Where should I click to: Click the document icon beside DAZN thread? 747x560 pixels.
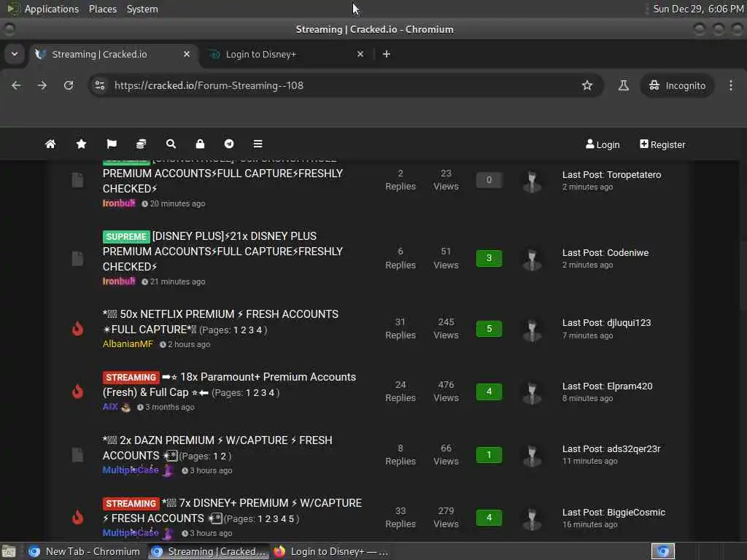point(77,454)
